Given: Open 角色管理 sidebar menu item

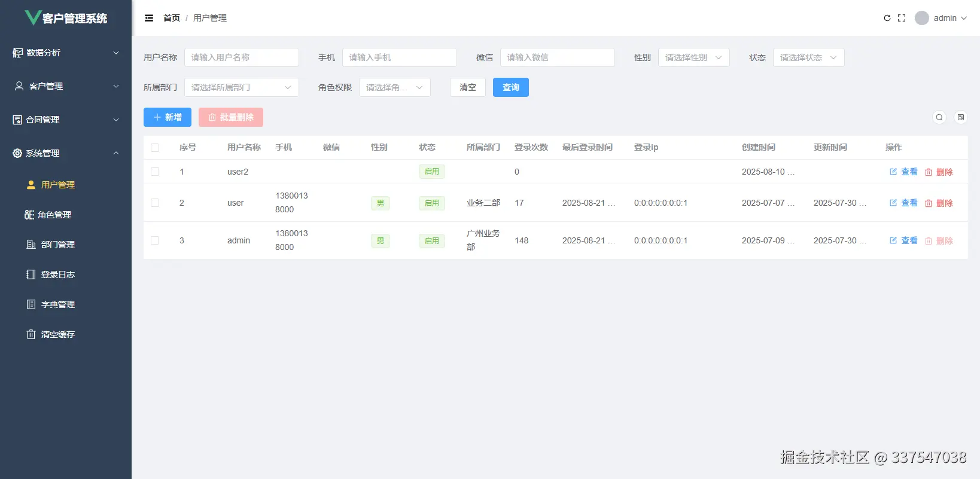Looking at the screenshot, I should click(x=66, y=215).
